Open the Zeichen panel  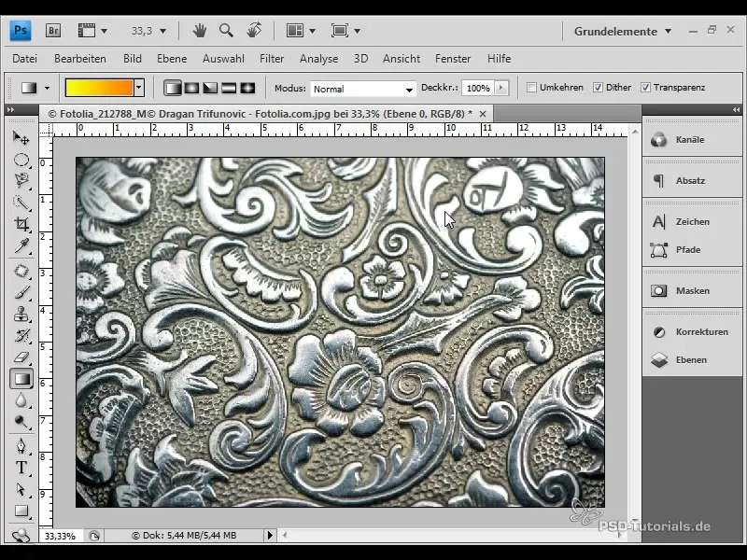coord(692,221)
